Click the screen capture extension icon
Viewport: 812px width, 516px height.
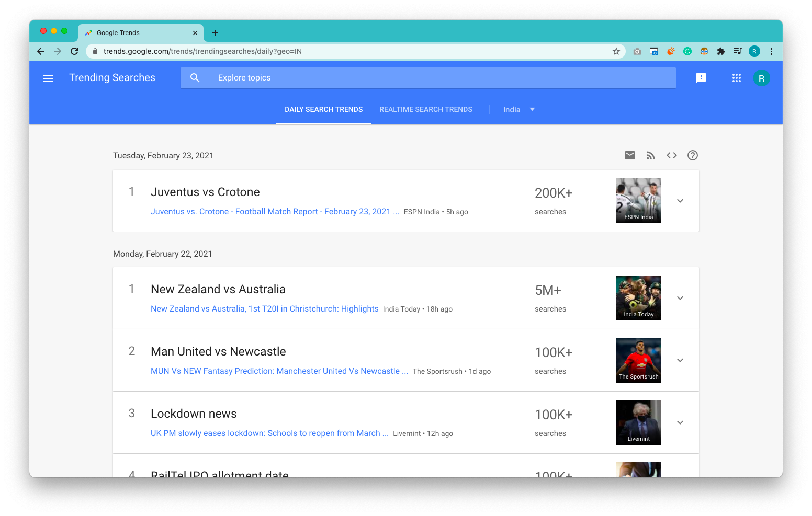pyautogui.click(x=654, y=51)
